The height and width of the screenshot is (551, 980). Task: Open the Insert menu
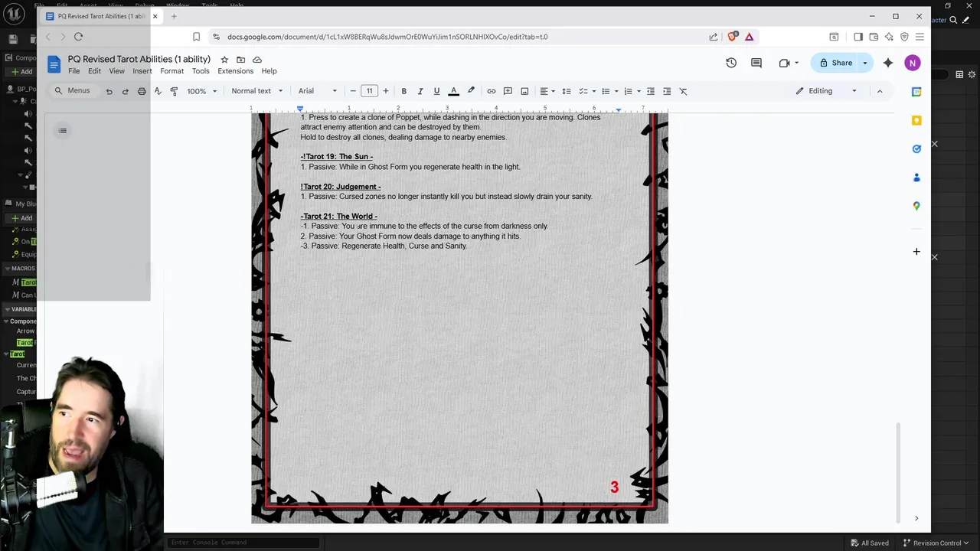pos(142,71)
